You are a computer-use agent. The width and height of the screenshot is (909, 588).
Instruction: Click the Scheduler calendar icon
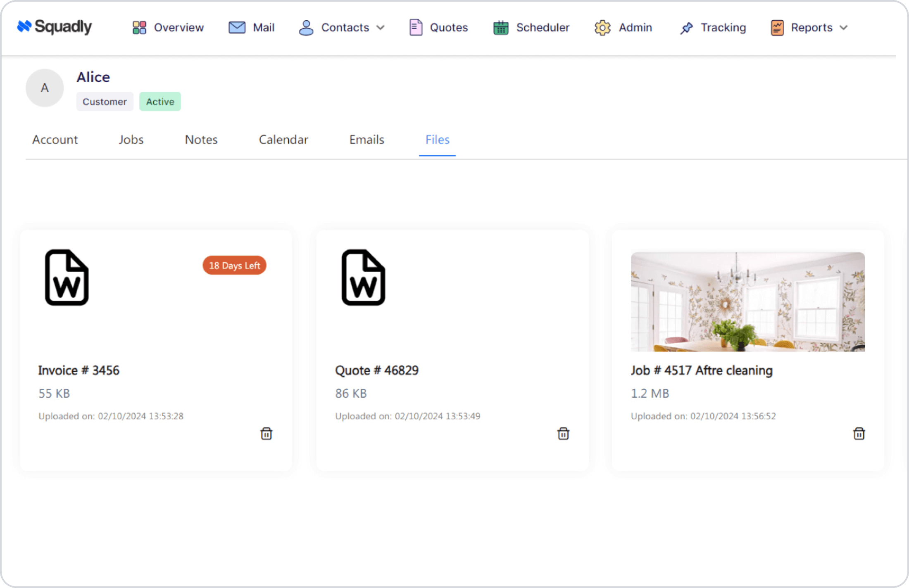coord(501,28)
